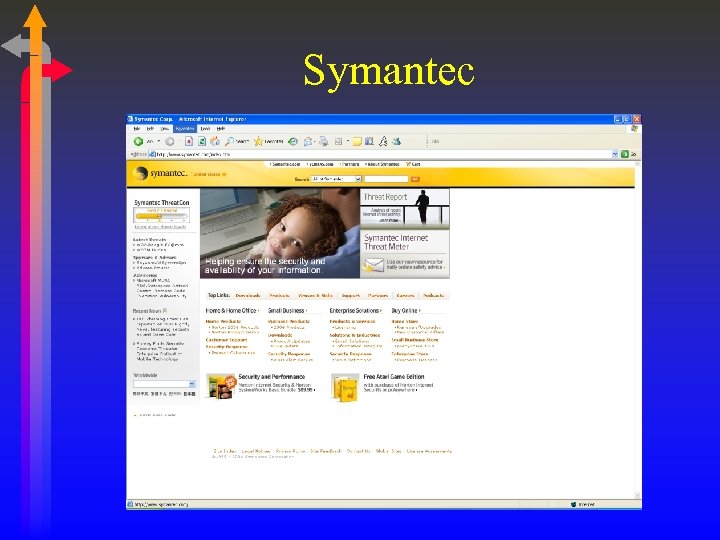Viewport: 720px width, 540px height.
Task: Click the Symantec logo in yellow header
Action: point(160,173)
